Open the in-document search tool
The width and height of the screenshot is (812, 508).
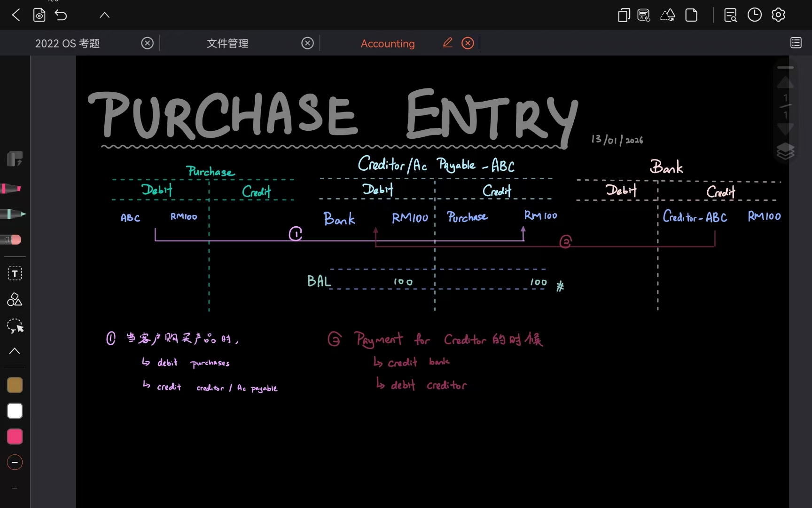pyautogui.click(x=730, y=15)
